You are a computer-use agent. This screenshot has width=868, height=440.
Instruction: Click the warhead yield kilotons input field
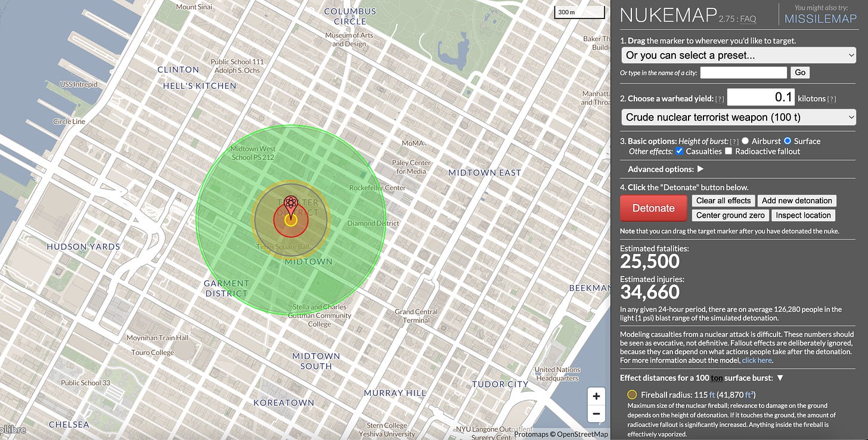click(x=761, y=97)
